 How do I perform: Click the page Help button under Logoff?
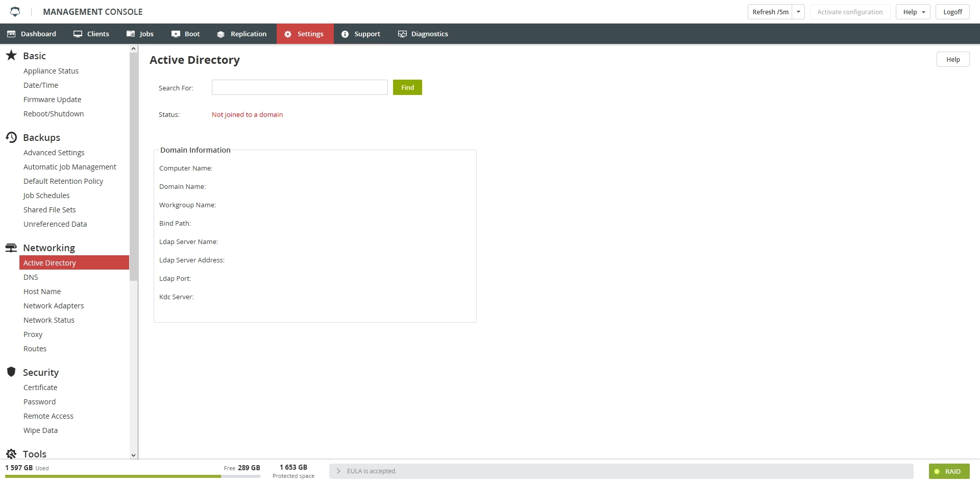(x=953, y=59)
